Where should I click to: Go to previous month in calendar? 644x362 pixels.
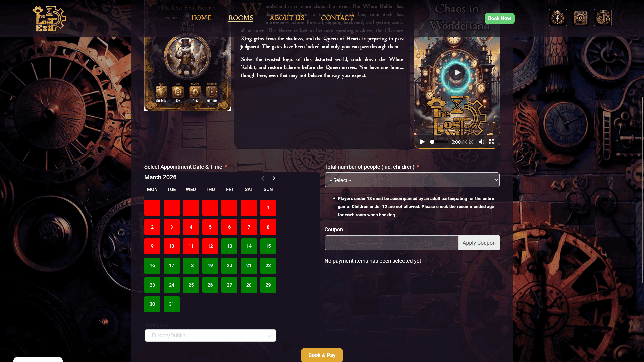[x=263, y=178]
